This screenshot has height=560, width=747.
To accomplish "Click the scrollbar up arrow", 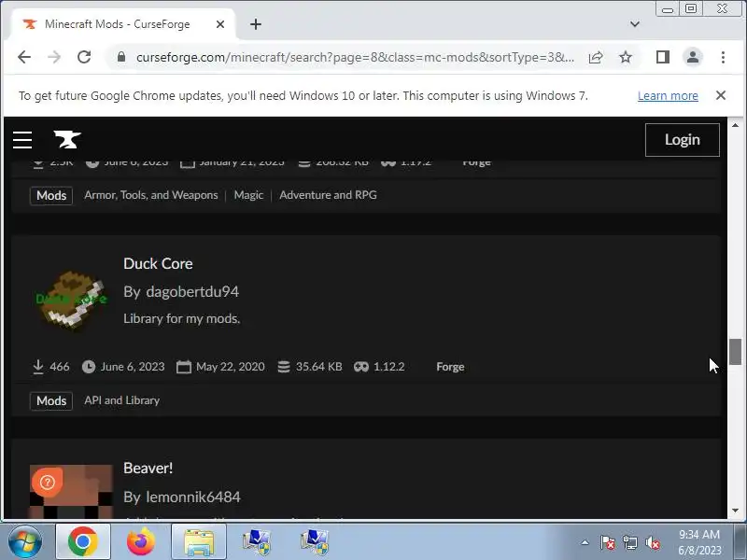I will click(735, 125).
